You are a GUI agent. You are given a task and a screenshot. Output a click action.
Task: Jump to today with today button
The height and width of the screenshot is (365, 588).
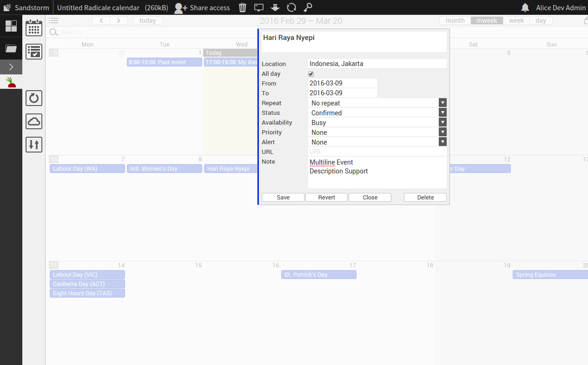[x=148, y=20]
